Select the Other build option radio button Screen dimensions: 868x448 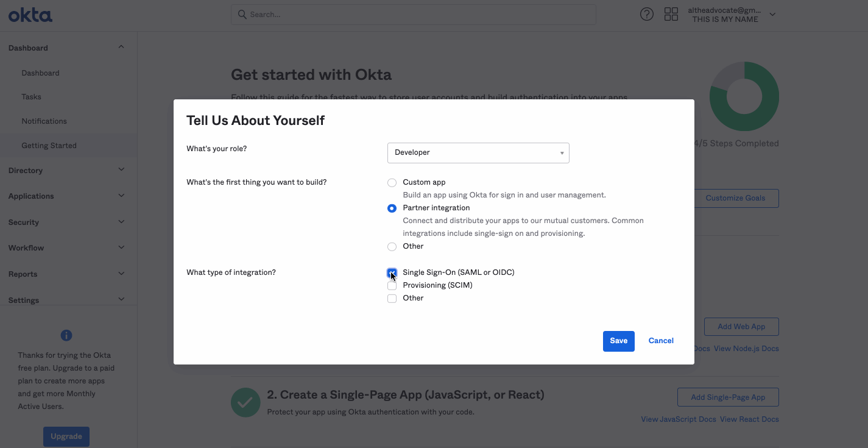[x=392, y=246]
